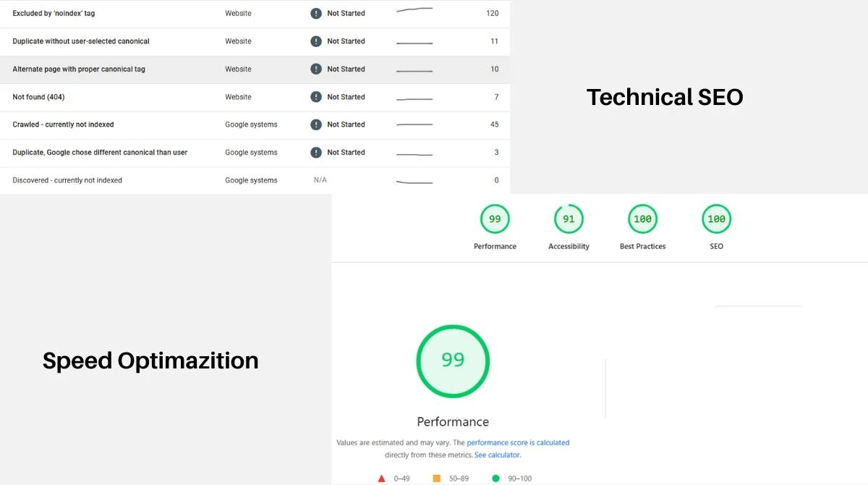Click 'Not Started' status of noindex row
This screenshot has width=868, height=485.
point(346,13)
